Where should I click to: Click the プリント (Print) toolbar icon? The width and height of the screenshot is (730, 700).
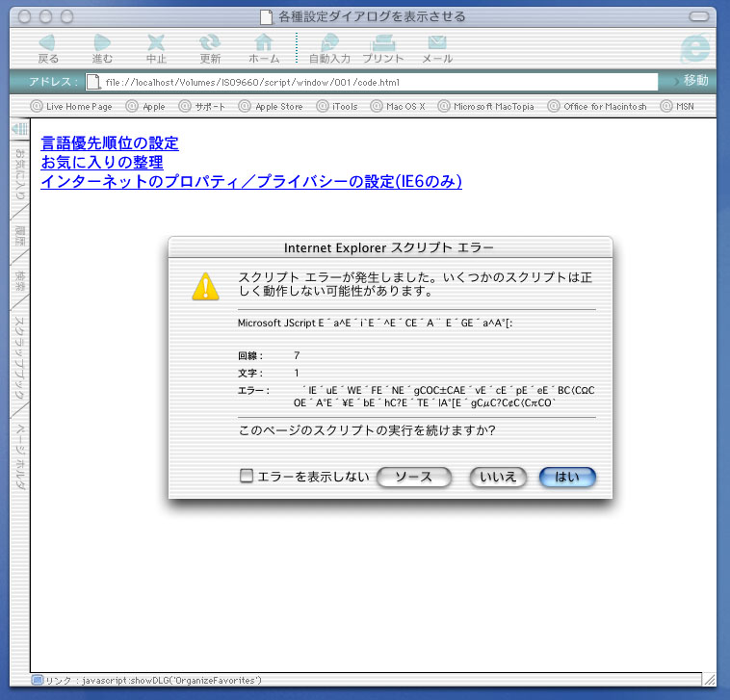coord(383,48)
